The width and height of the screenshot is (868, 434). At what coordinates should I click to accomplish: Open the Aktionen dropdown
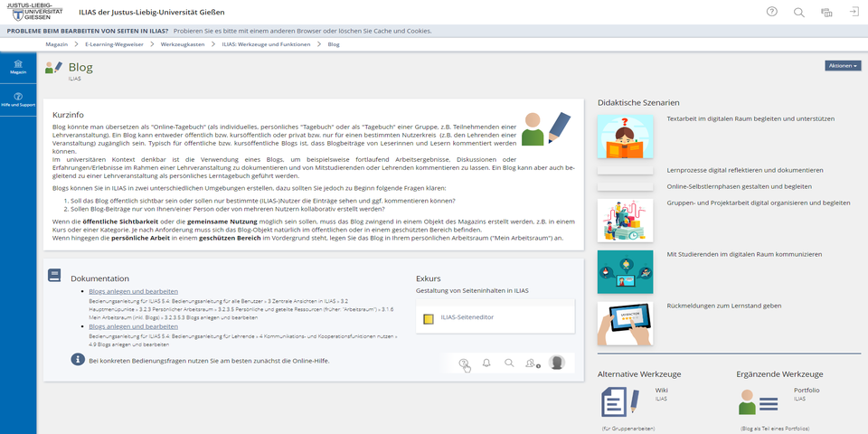tap(843, 65)
